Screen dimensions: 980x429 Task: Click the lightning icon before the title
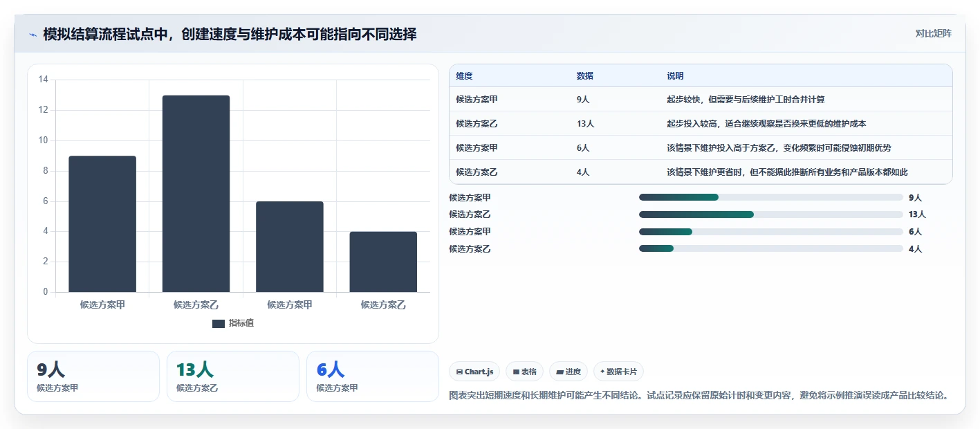(x=33, y=35)
